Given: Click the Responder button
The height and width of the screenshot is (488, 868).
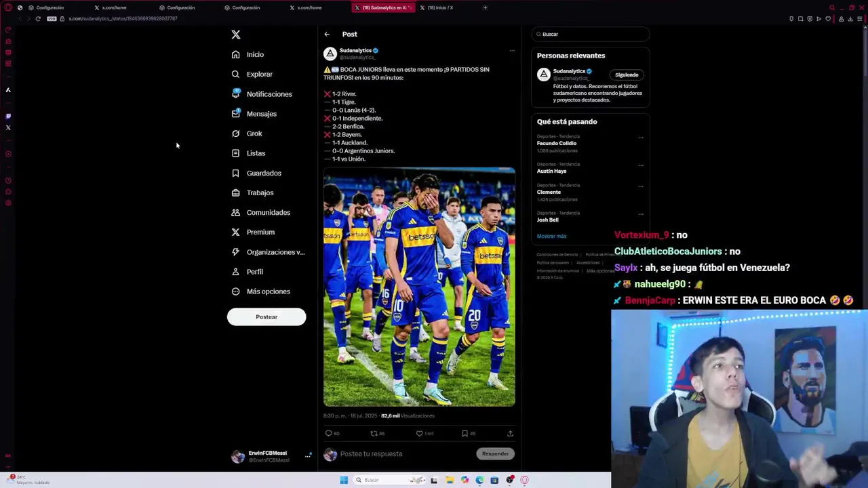Looking at the screenshot, I should click(x=495, y=453).
